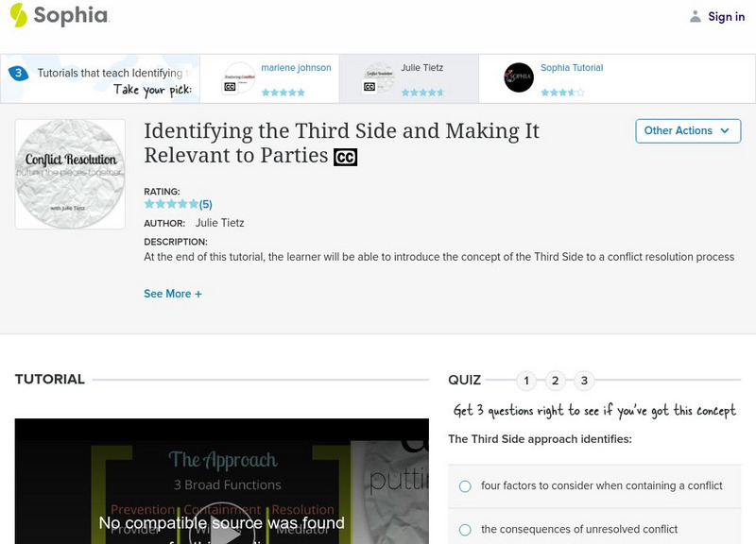Click CC icon on marlene johnson's card
756x544 pixels.
pos(230,87)
